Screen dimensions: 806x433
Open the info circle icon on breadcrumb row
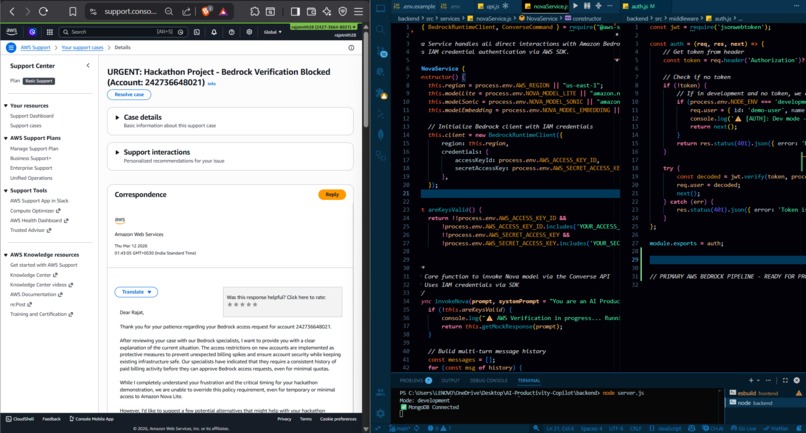(351, 48)
